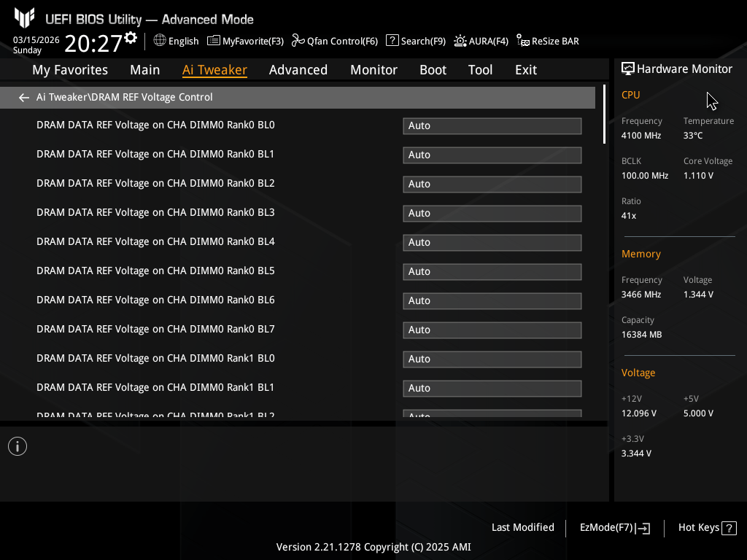The image size is (747, 560).
Task: Toggle ReSize BAR option
Action: tap(548, 41)
